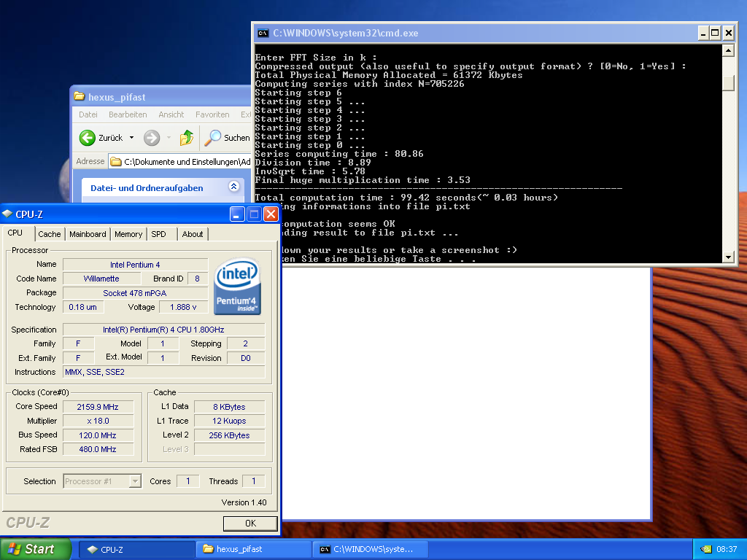Click the cmd.exe scrollbar up arrow

pyautogui.click(x=729, y=50)
